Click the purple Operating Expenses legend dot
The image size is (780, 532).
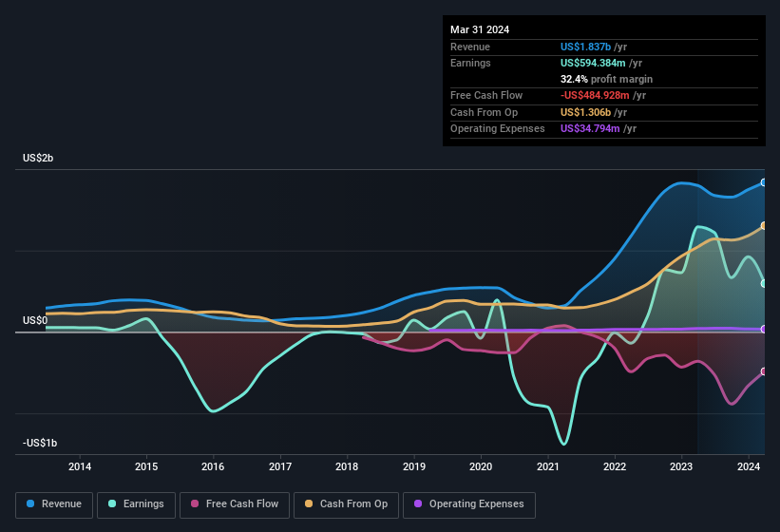(x=419, y=504)
